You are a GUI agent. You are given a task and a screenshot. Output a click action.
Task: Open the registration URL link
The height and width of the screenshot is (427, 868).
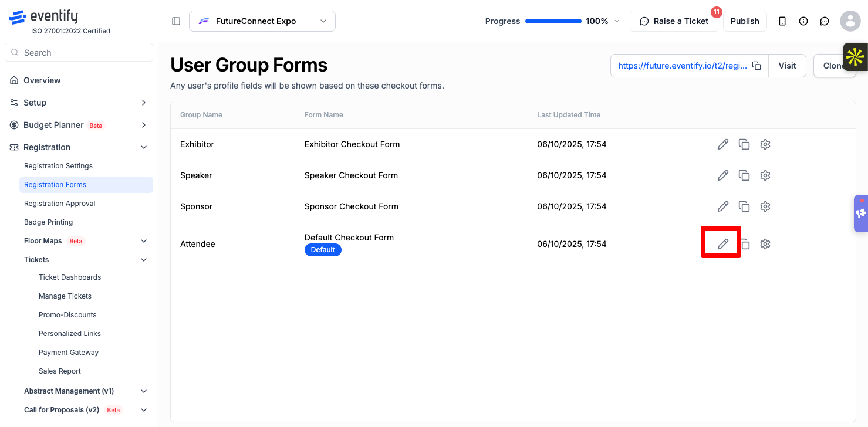[683, 66]
